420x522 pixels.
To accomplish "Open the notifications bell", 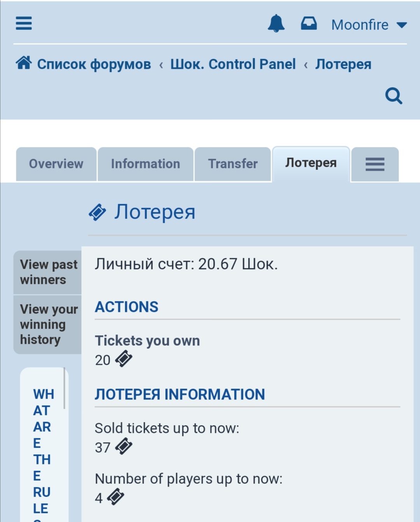I will click(276, 23).
